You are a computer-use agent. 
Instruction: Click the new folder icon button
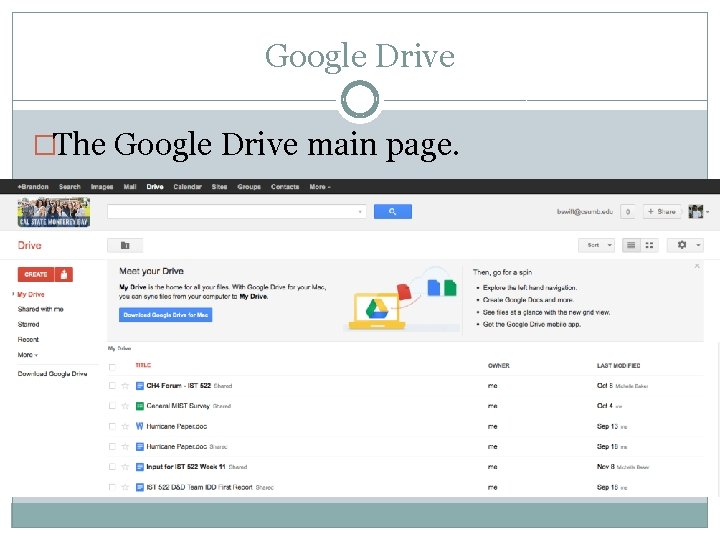click(x=125, y=245)
